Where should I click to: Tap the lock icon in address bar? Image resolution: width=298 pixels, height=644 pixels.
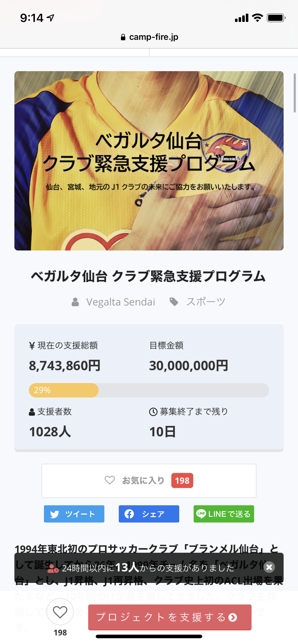click(123, 37)
